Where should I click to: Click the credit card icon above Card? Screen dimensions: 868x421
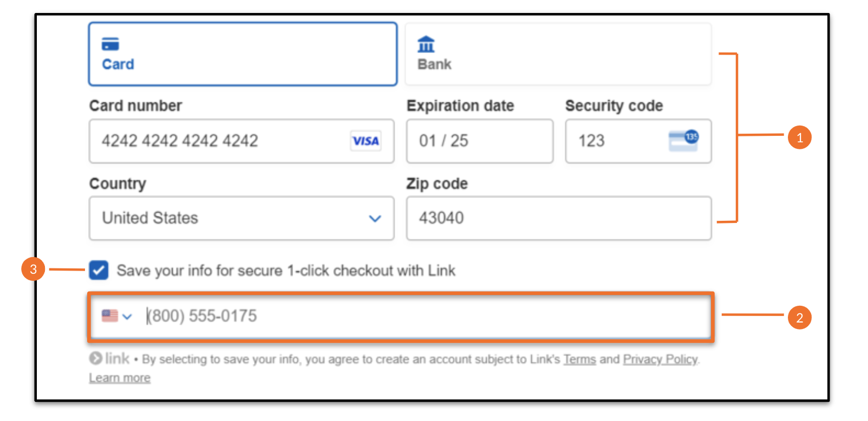click(110, 44)
